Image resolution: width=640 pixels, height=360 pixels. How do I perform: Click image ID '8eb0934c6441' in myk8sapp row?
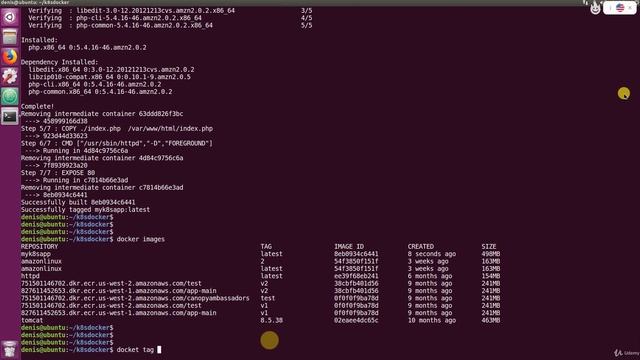(356, 254)
